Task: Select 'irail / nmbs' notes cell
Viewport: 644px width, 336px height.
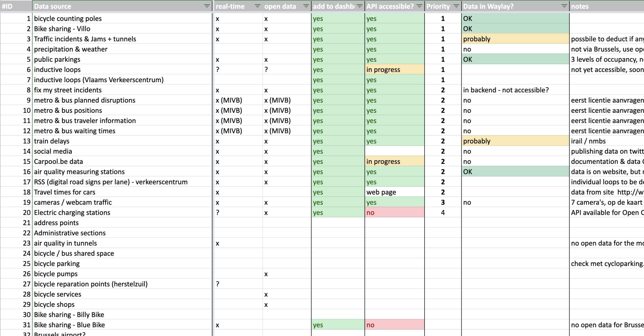Action: coord(588,141)
